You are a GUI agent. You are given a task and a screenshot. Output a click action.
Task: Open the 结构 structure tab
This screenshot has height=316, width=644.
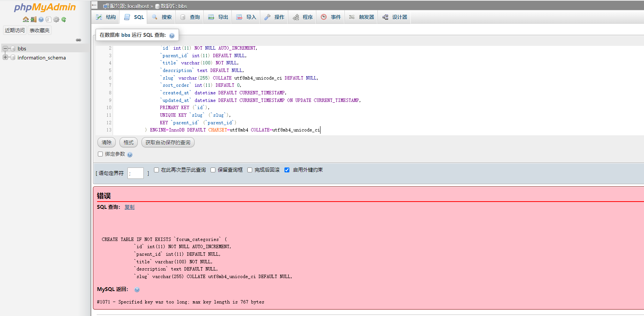coord(106,17)
